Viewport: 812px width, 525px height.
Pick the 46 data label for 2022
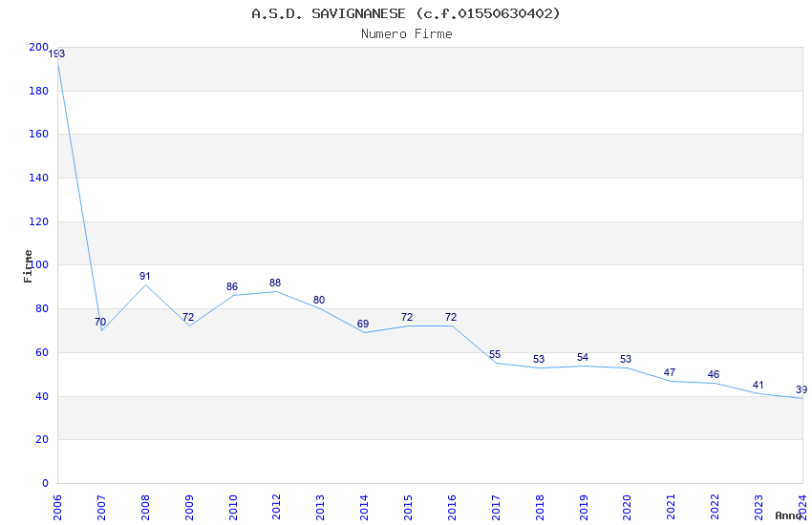point(714,374)
